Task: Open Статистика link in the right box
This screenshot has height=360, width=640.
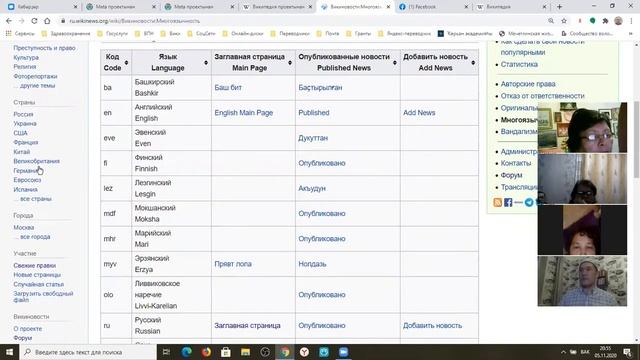Action: point(519,64)
